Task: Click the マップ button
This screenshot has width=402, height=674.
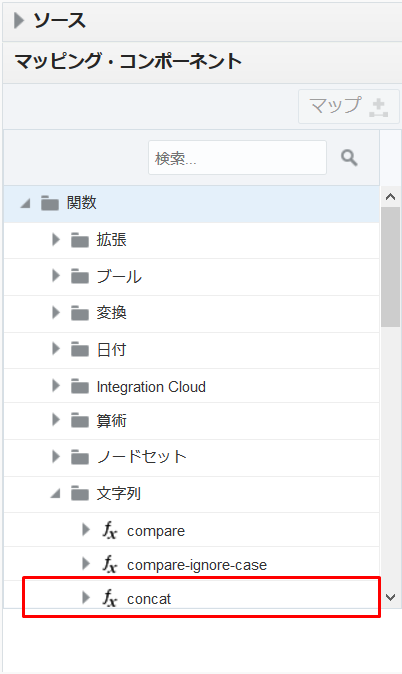Action: [x=349, y=106]
